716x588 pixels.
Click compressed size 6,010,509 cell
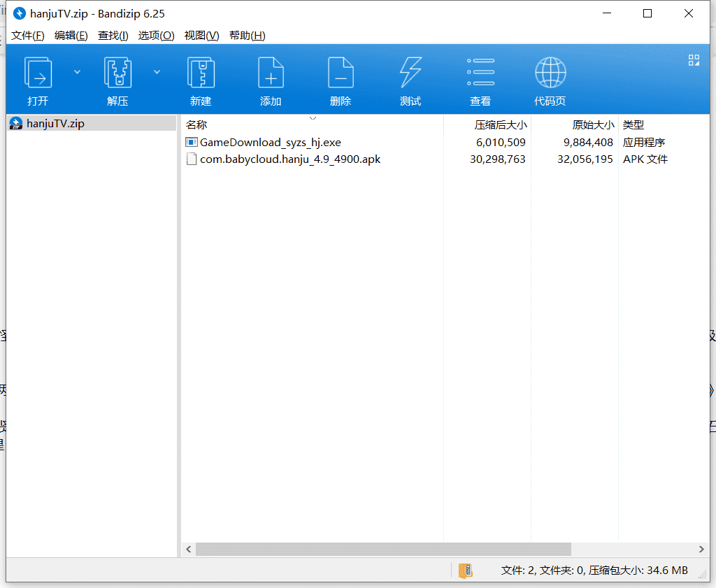coord(501,143)
